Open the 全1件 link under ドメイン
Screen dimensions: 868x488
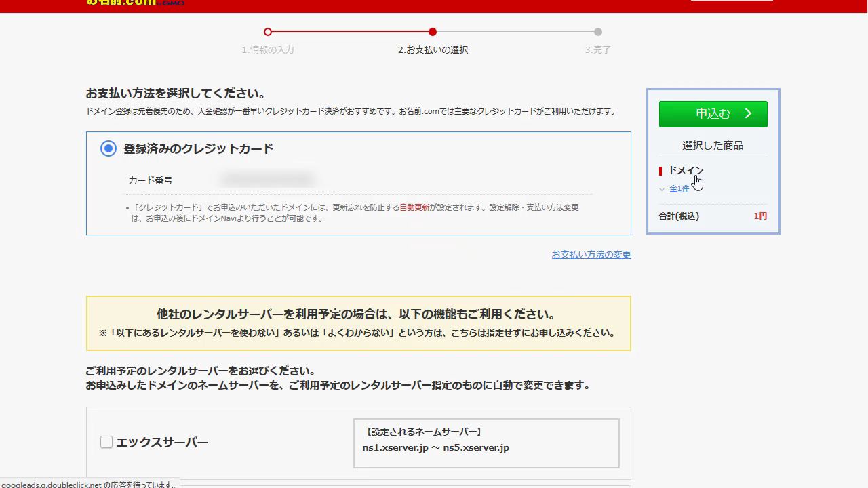679,189
